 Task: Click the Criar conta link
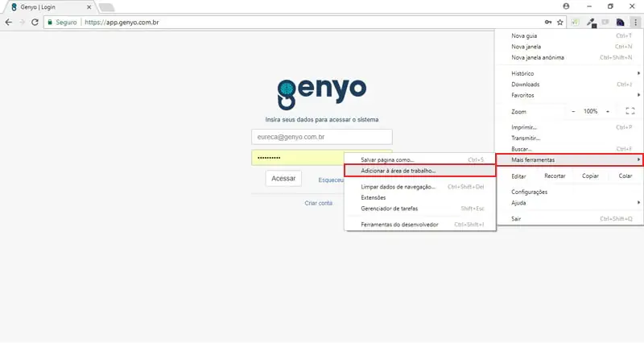point(318,203)
